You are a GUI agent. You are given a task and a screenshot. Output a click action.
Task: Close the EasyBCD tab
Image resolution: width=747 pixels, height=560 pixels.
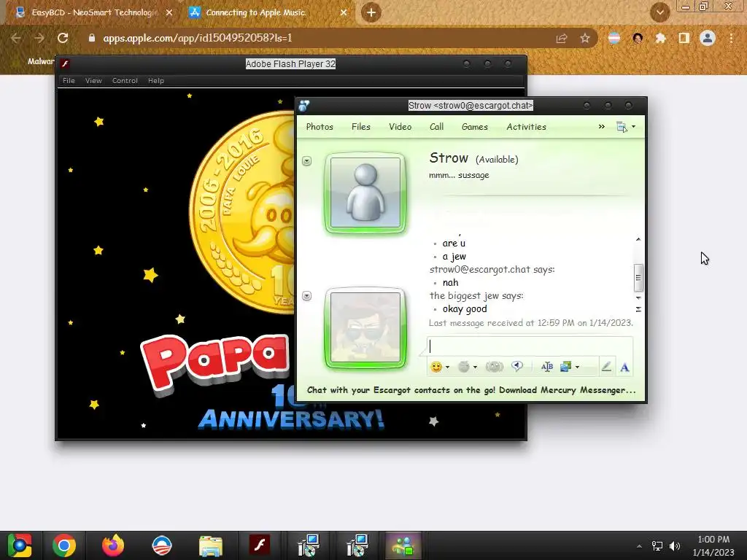pyautogui.click(x=169, y=13)
